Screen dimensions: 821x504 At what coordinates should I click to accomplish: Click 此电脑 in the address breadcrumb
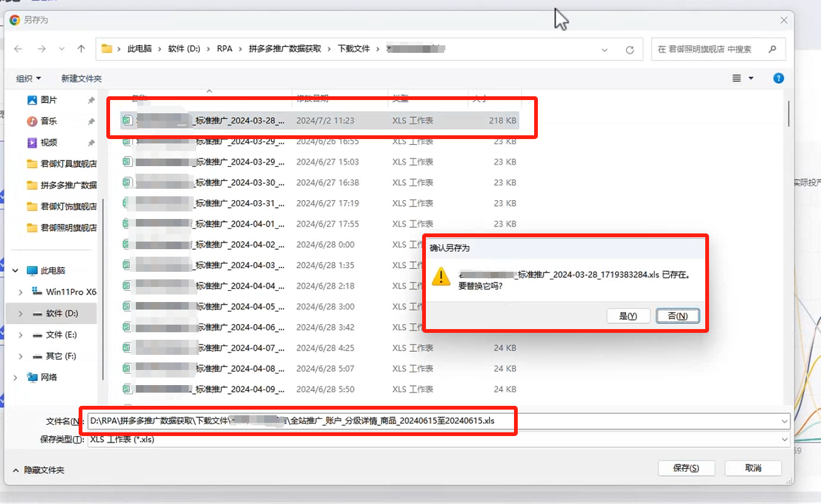140,49
